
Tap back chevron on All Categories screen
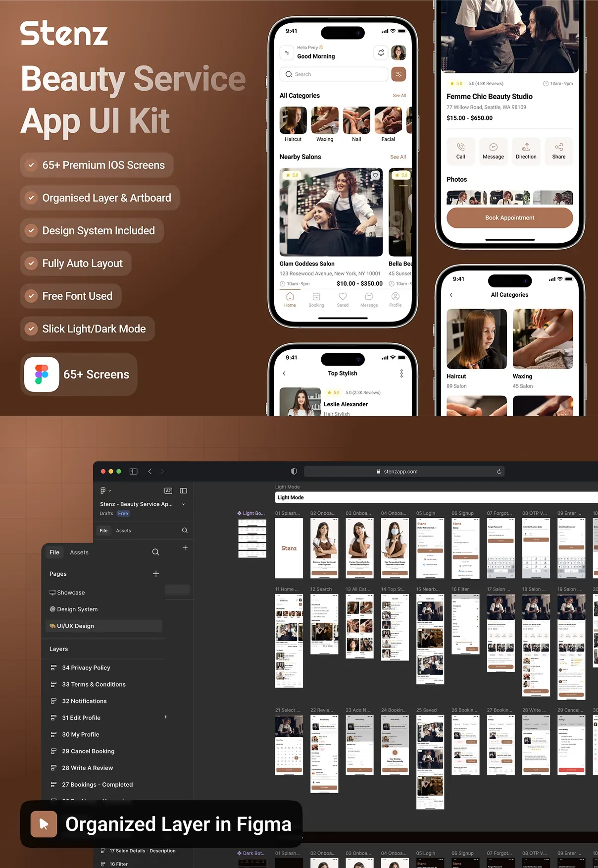click(x=451, y=295)
